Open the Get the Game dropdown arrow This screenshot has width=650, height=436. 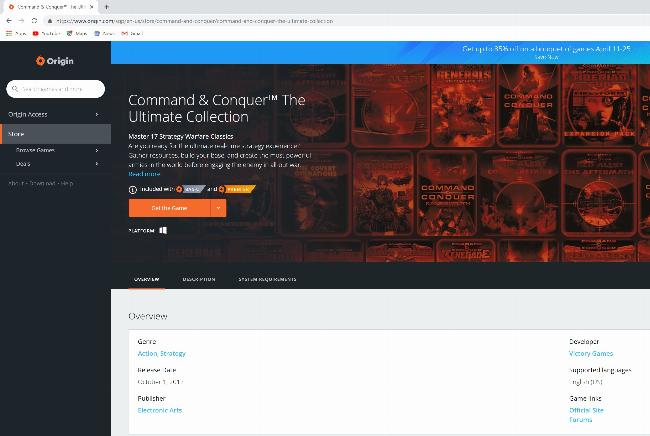point(218,208)
